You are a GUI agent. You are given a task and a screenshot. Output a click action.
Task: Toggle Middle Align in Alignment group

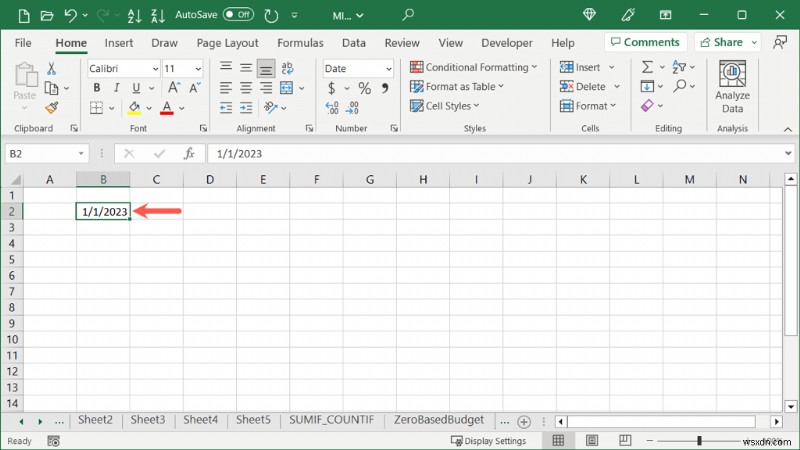click(246, 67)
